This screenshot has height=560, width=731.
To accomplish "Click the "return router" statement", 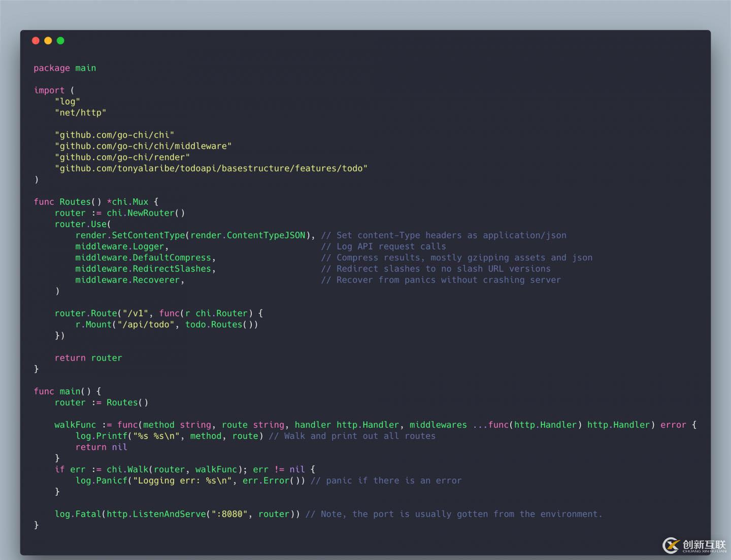I will tap(88, 358).
